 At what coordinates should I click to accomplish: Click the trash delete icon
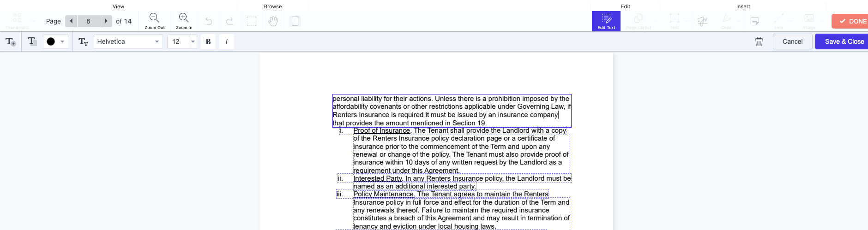tap(759, 41)
